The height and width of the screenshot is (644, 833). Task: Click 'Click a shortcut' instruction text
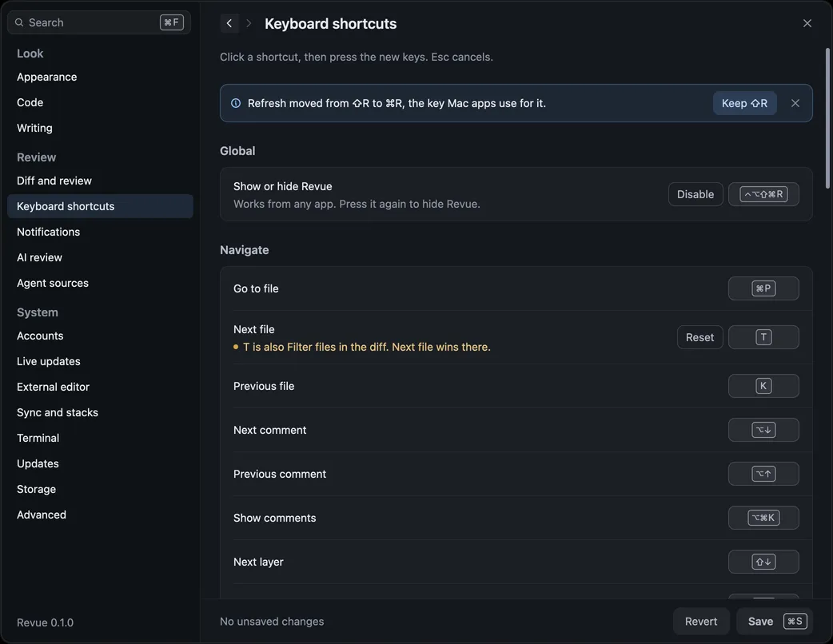click(357, 57)
